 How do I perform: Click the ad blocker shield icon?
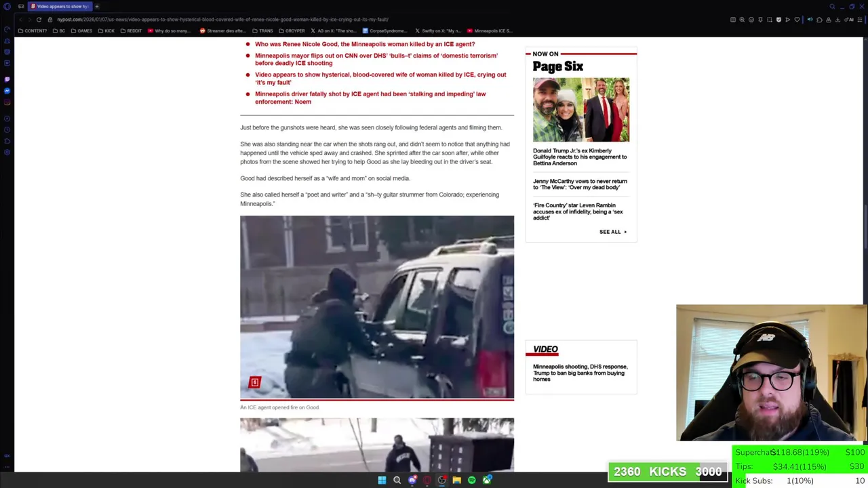pos(778,20)
